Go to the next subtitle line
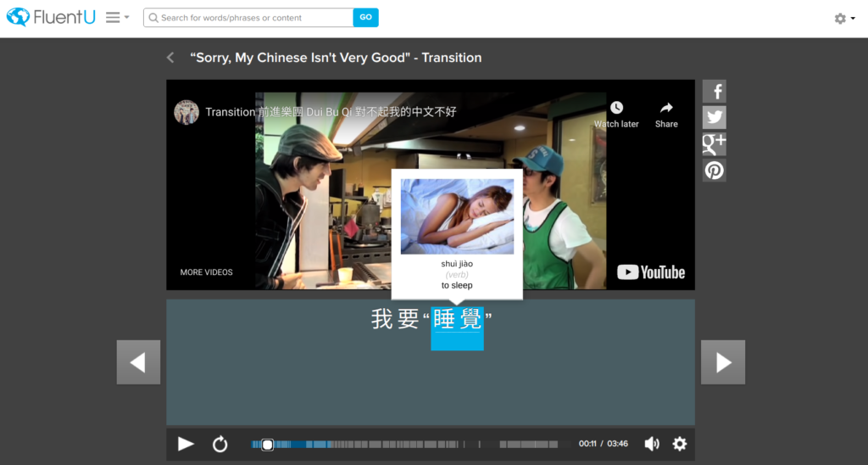Viewport: 868px width, 465px height. pyautogui.click(x=723, y=362)
